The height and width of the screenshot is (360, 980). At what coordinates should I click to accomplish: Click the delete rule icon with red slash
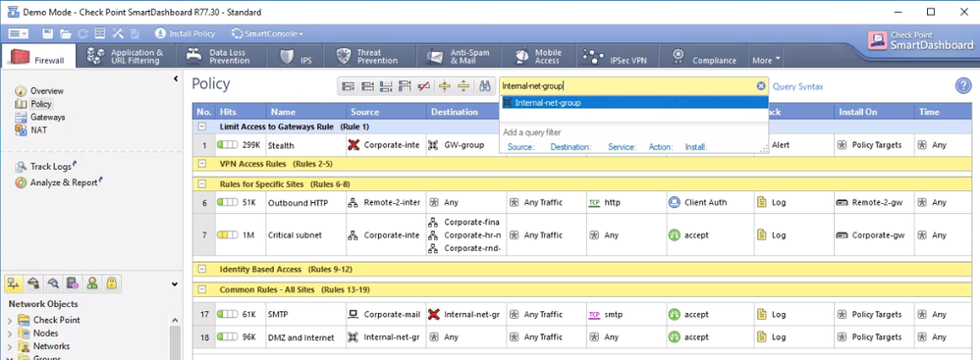pos(424,86)
